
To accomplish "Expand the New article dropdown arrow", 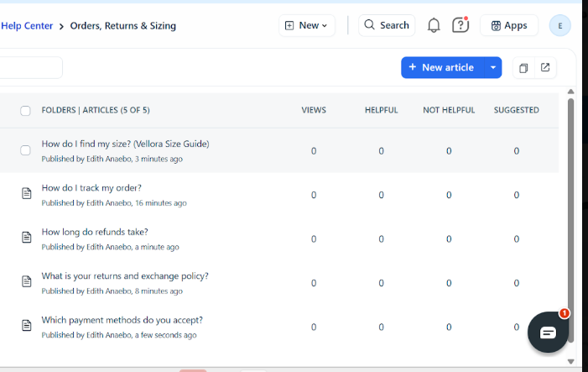I will point(492,67).
